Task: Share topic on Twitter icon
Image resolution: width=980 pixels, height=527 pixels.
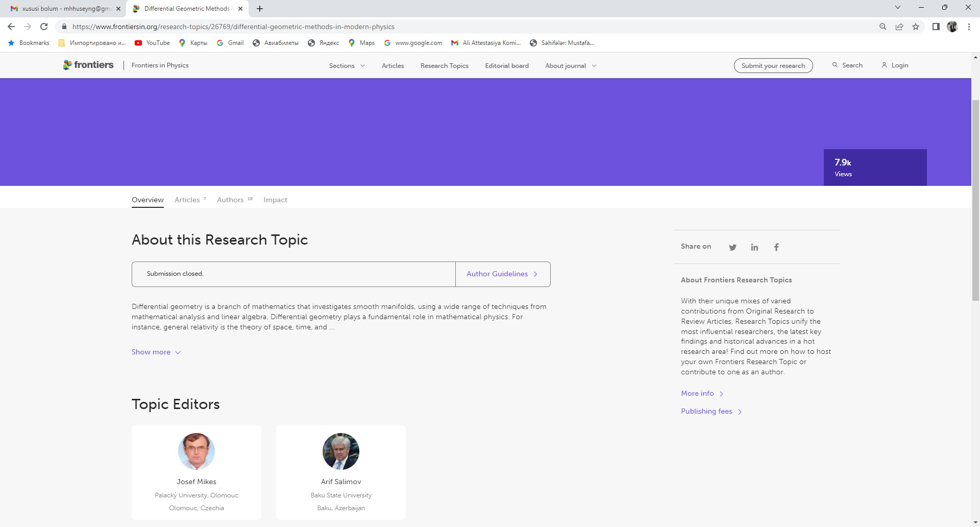Action: pyautogui.click(x=732, y=247)
